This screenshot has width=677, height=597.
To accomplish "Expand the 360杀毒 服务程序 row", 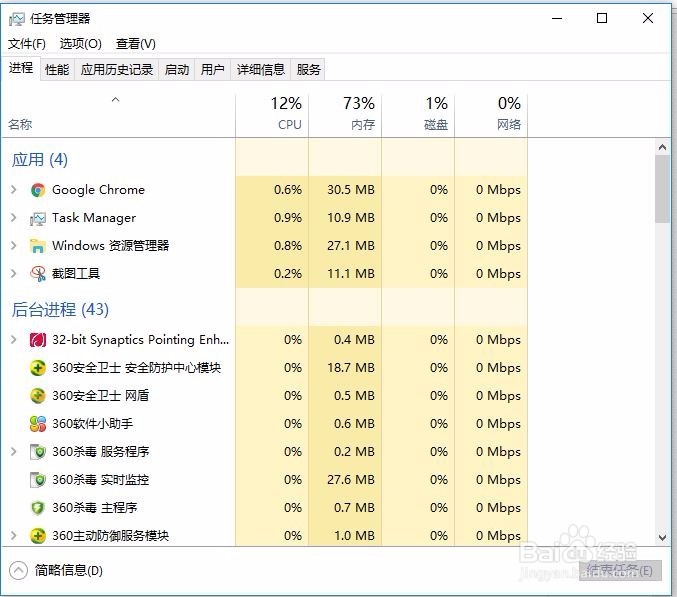I will 13,452.
